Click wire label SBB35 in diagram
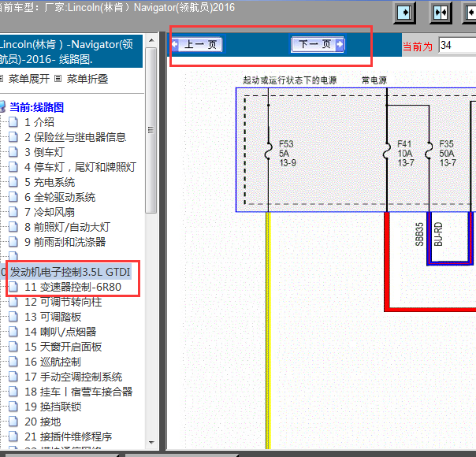Viewport: 476px width, 457px height. point(419,234)
